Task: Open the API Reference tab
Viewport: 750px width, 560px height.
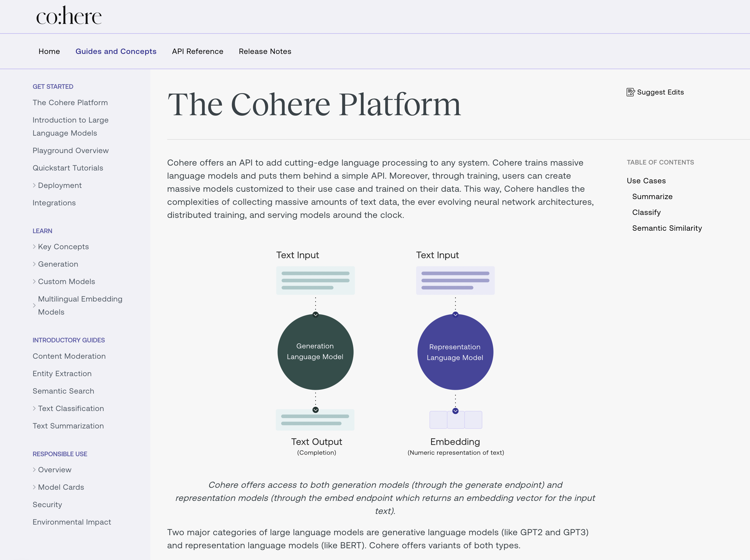Action: [x=198, y=51]
